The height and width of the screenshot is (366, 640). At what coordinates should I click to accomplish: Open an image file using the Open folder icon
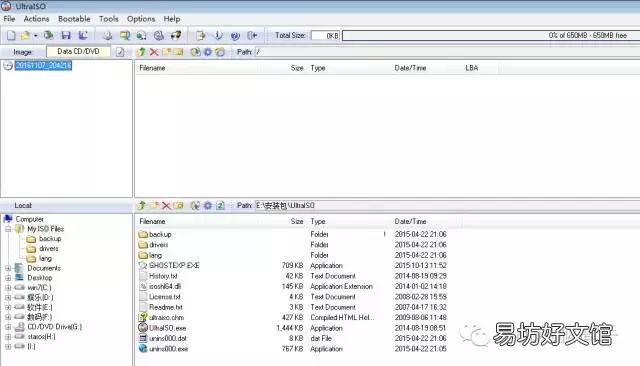25,35
